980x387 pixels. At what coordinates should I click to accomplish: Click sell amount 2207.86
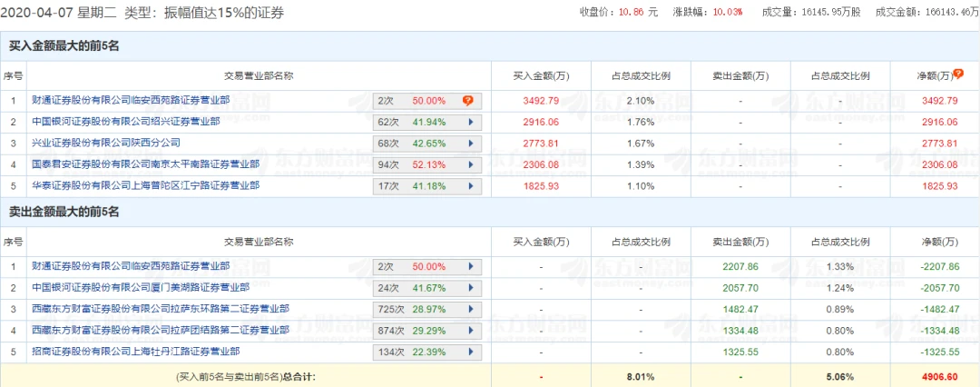point(740,266)
